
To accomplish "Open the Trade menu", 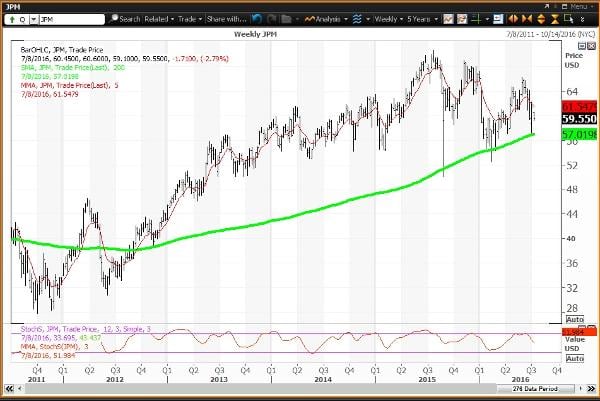I will [x=190, y=19].
